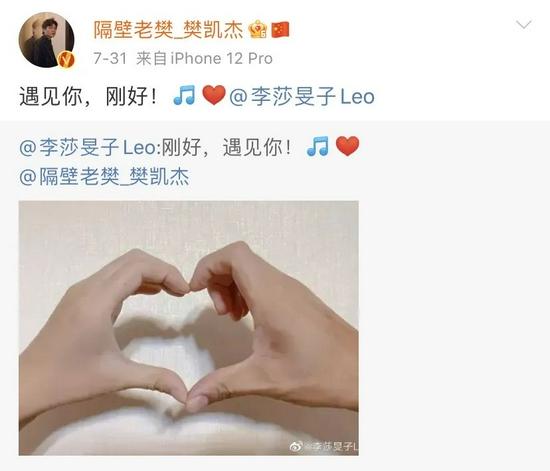
Task: Open username 隔壁老樊_樊凯杰 at the top
Action: point(168,29)
